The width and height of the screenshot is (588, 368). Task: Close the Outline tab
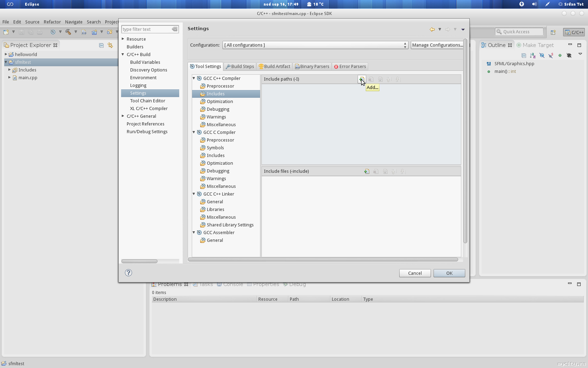pyautogui.click(x=510, y=45)
